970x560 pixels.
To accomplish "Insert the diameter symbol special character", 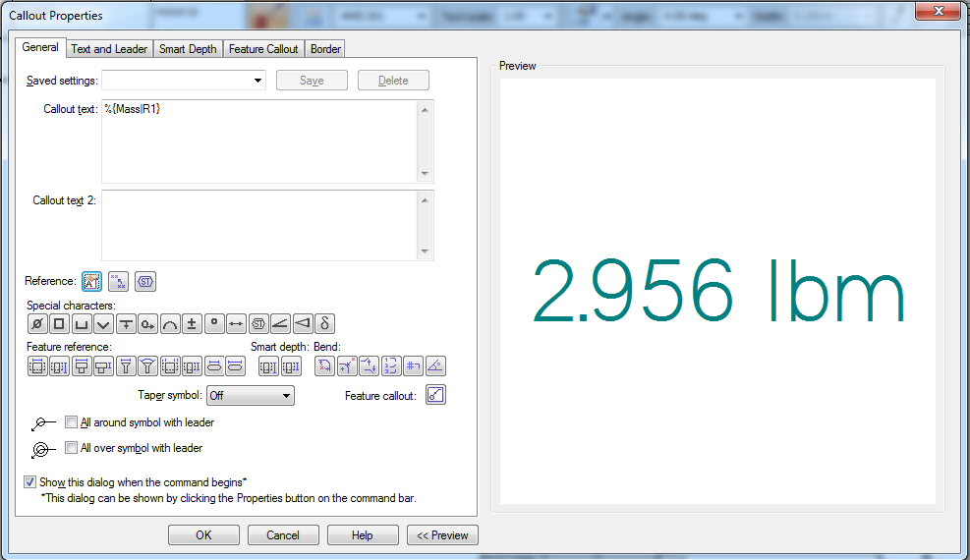I will [x=37, y=323].
